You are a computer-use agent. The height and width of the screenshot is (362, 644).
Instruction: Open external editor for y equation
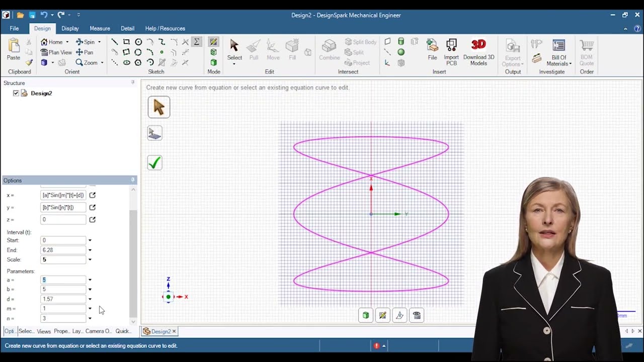(93, 207)
